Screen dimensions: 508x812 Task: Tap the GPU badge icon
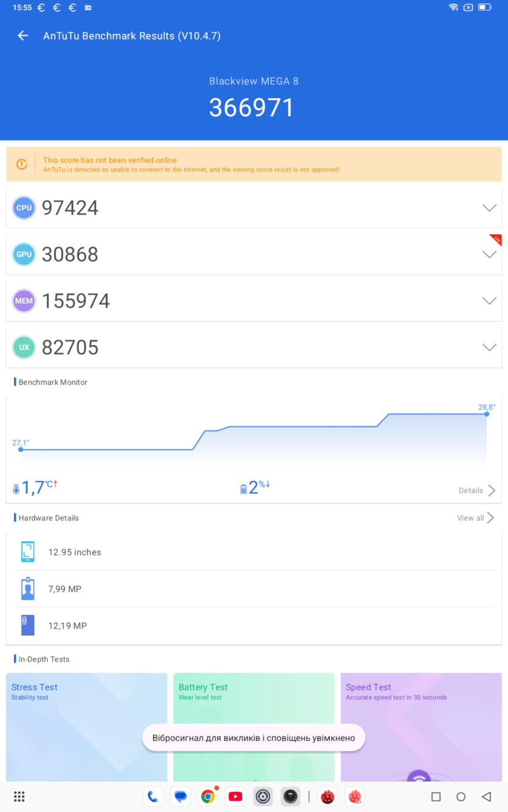pos(24,255)
